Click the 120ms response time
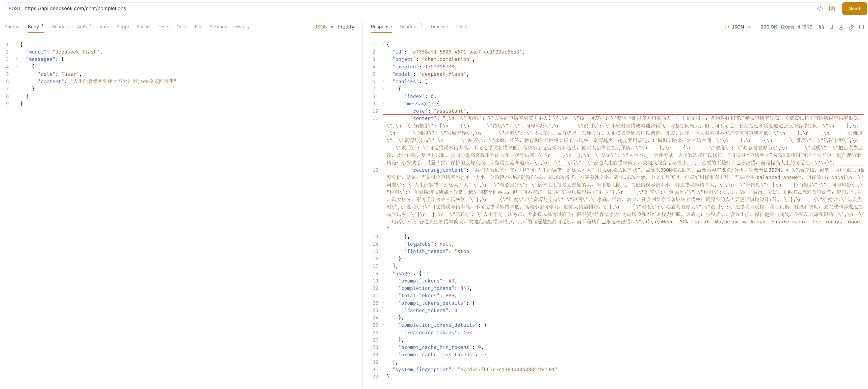The height and width of the screenshot is (389, 868). coord(787,27)
